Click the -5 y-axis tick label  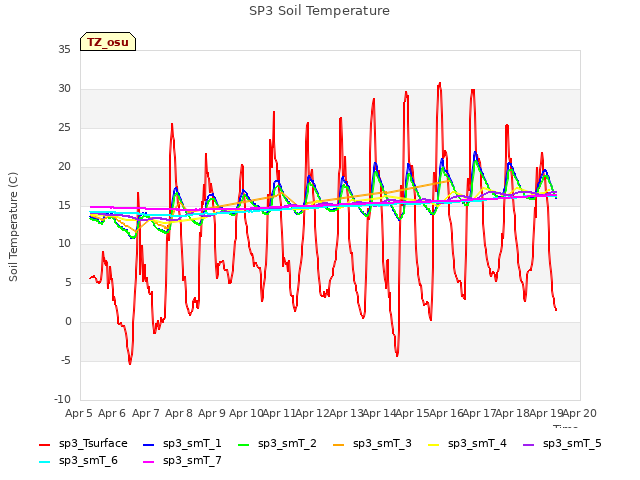coord(66,360)
